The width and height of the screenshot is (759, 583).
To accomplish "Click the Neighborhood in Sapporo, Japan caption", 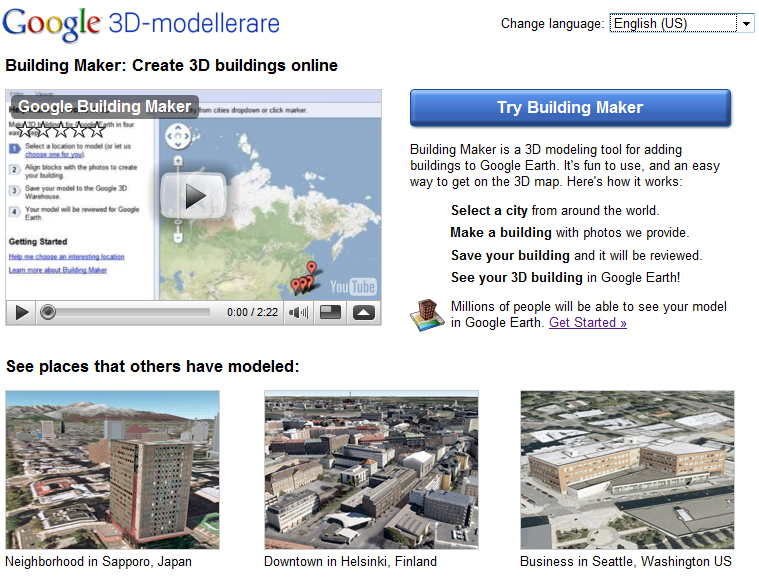I will pos(99,562).
